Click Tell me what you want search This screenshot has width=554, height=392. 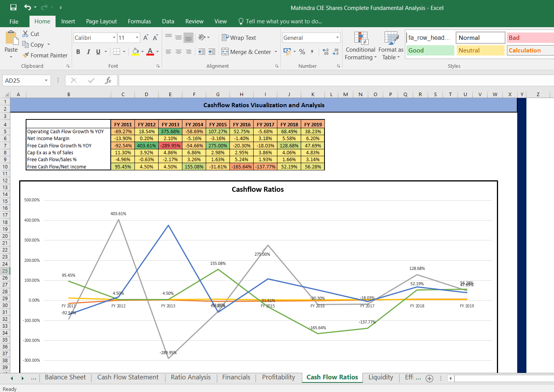coord(280,21)
